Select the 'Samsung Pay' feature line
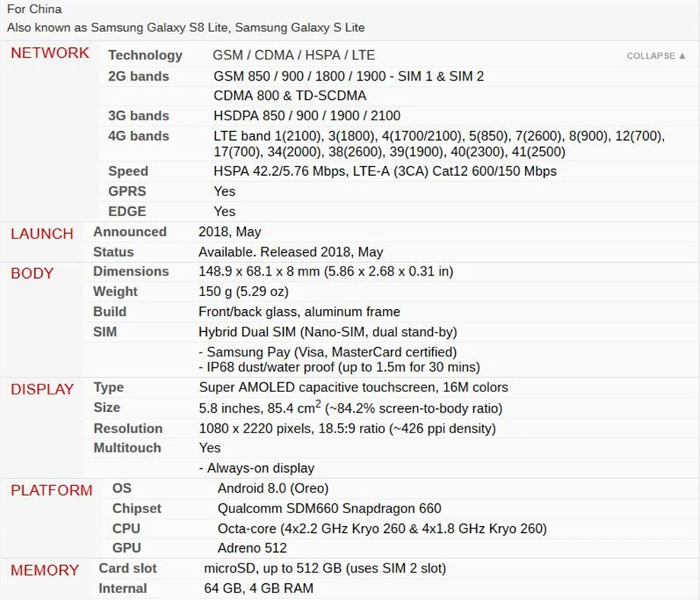 point(328,352)
